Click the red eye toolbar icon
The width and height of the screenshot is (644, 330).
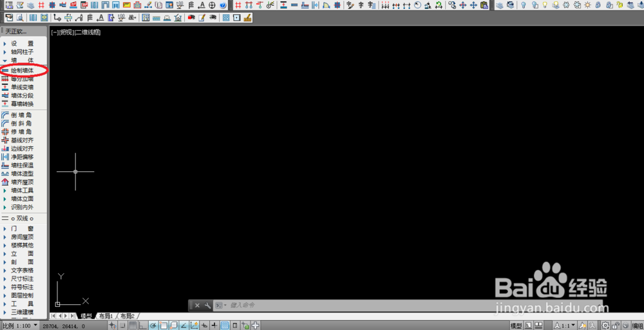[191, 17]
